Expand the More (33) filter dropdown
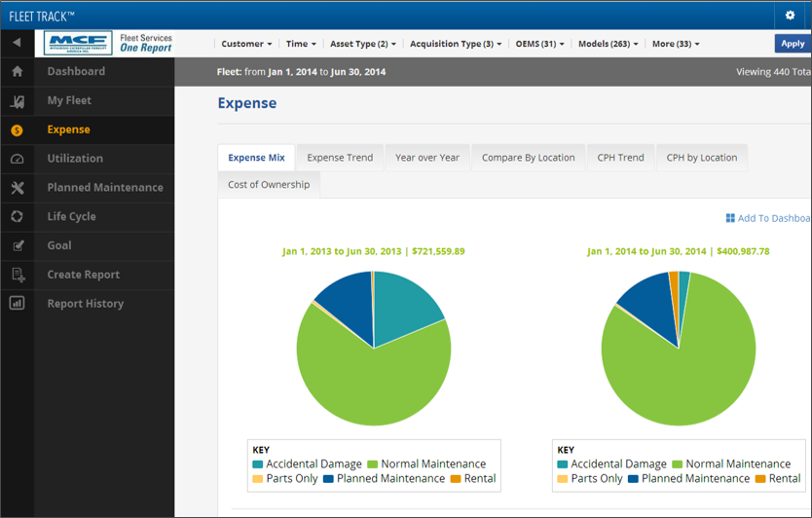Screen dimensions: 812x518 pyautogui.click(x=676, y=44)
